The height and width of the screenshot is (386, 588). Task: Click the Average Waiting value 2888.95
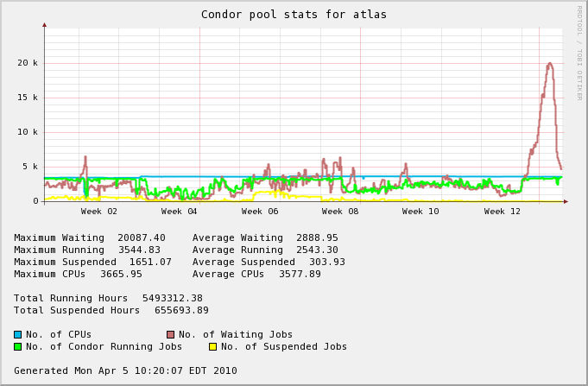coord(317,237)
